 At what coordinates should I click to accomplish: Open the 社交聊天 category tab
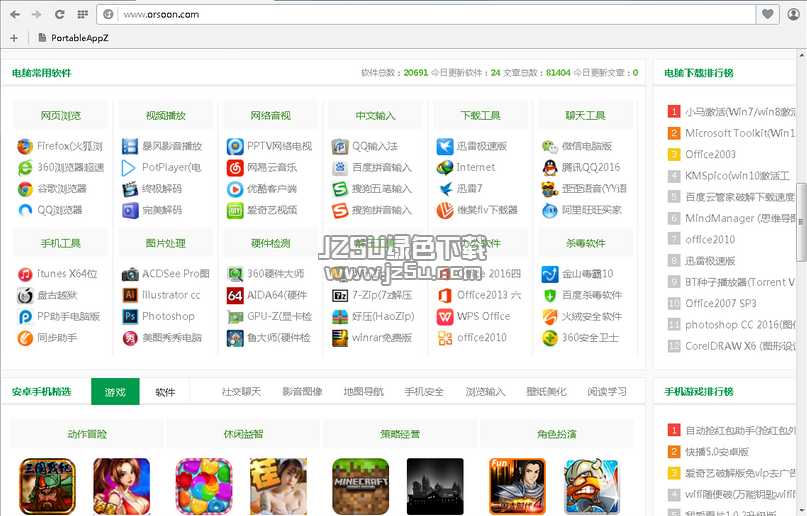[x=241, y=392]
